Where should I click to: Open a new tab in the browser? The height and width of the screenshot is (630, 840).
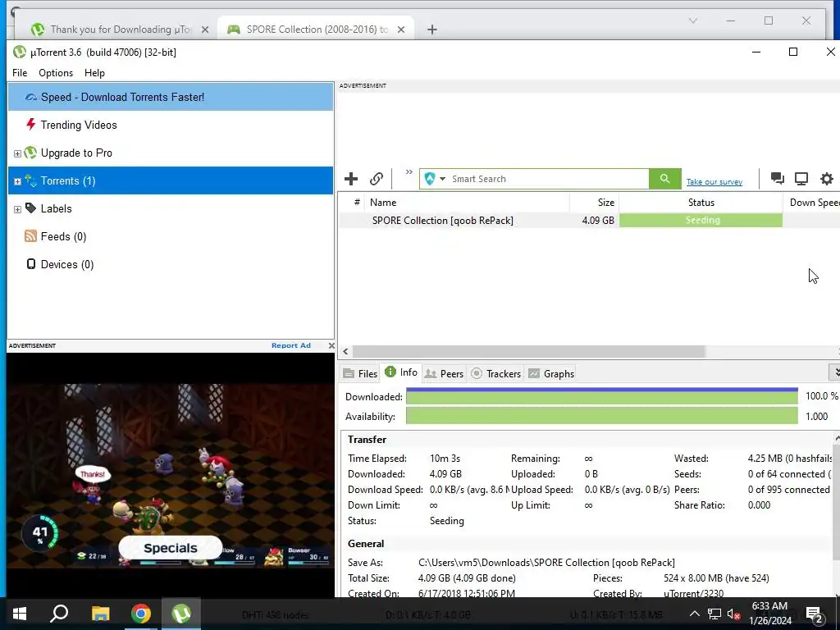click(431, 30)
